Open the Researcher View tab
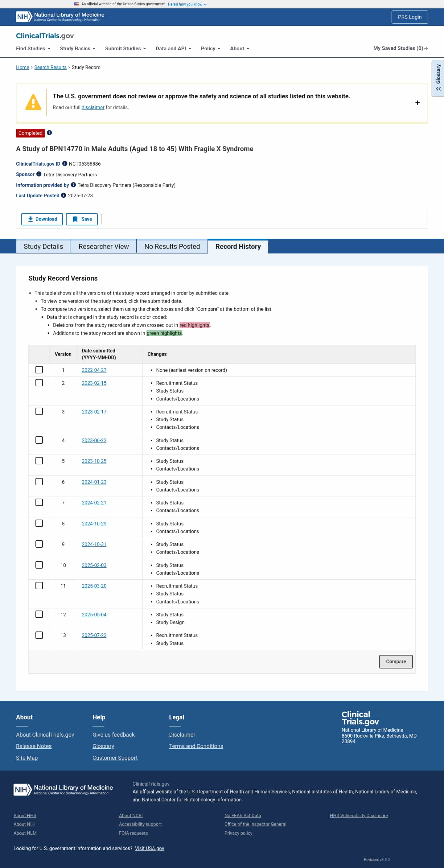Screen dimensions: 444x868 click(x=103, y=246)
